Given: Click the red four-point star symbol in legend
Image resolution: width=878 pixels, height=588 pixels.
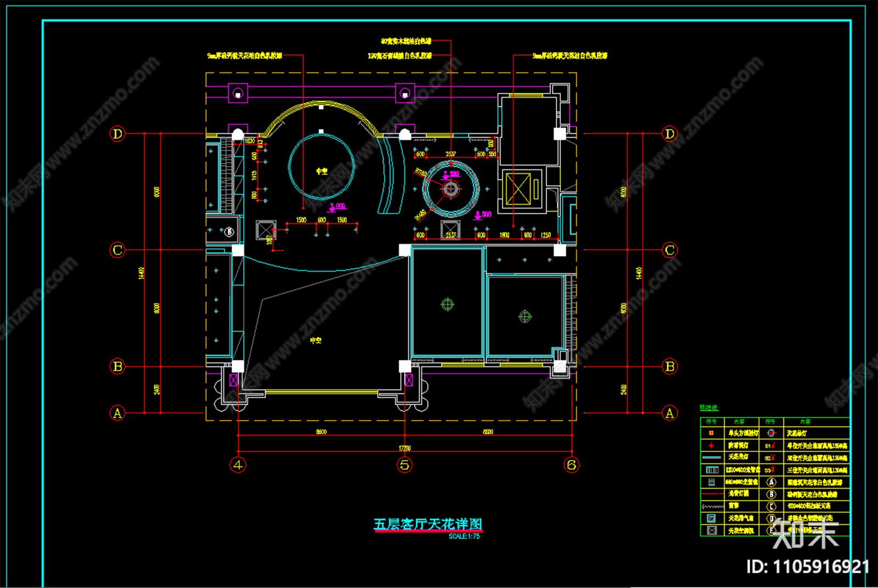Looking at the screenshot, I should 711,445.
